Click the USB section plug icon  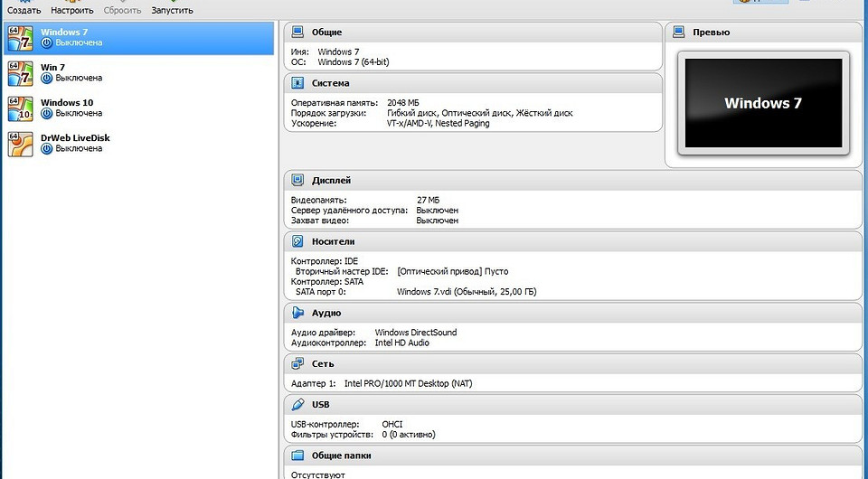(297, 404)
